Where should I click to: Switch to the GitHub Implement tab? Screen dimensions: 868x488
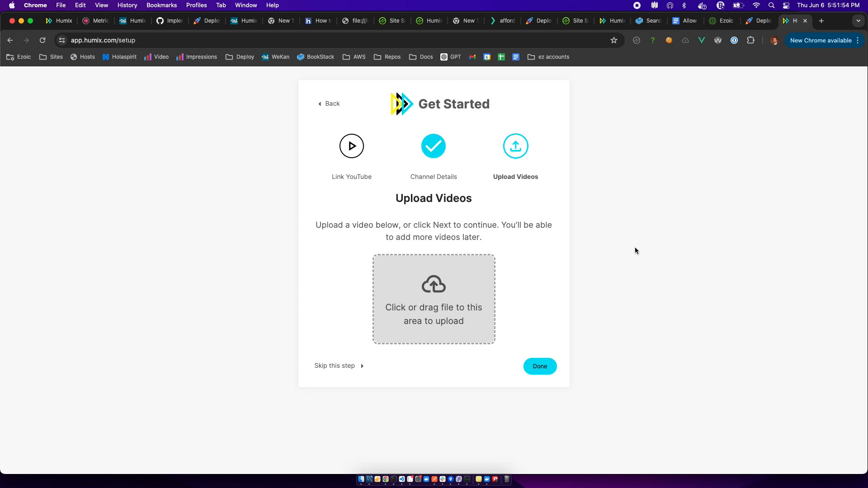170,21
